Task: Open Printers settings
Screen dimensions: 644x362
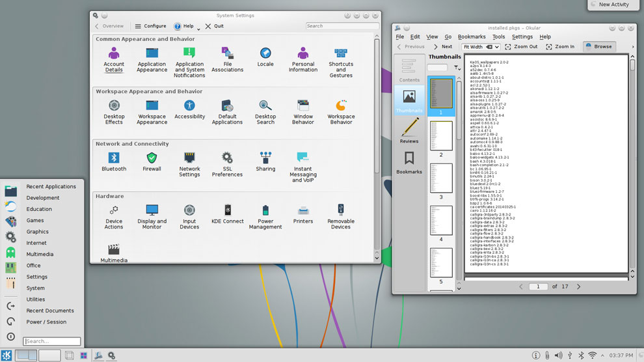Action: pyautogui.click(x=303, y=214)
